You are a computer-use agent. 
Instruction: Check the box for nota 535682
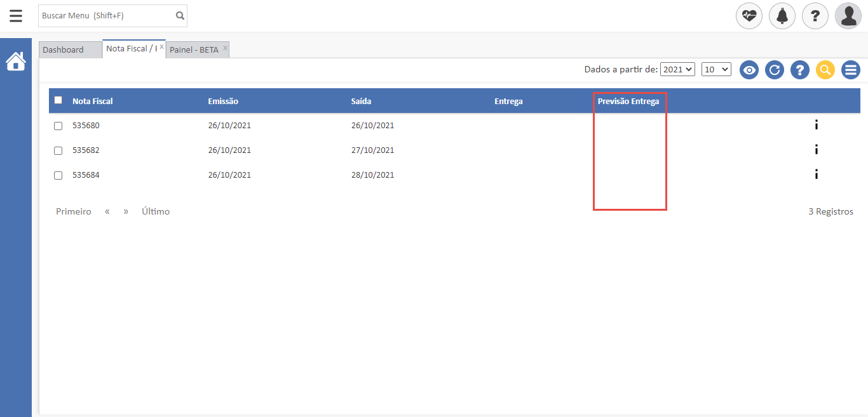pos(58,150)
